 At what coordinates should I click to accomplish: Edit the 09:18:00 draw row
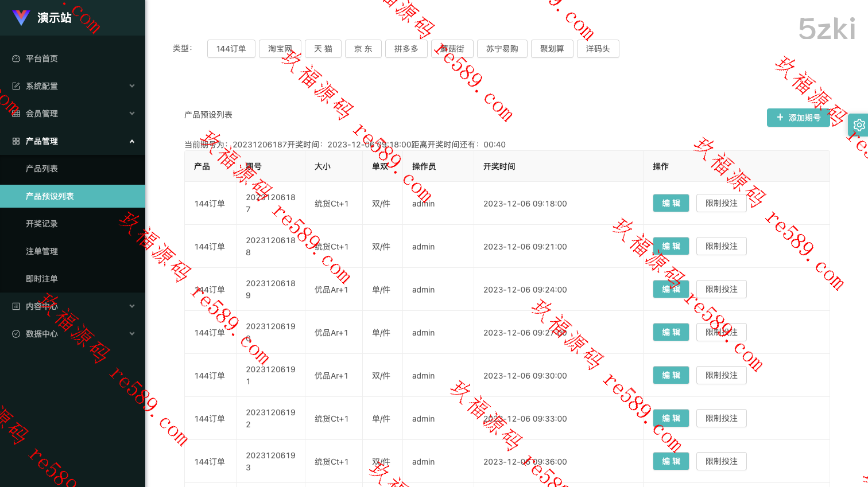coord(671,203)
